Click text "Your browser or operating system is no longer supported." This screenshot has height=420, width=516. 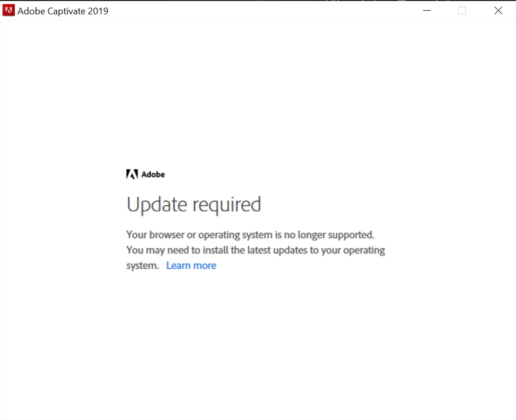click(250, 235)
